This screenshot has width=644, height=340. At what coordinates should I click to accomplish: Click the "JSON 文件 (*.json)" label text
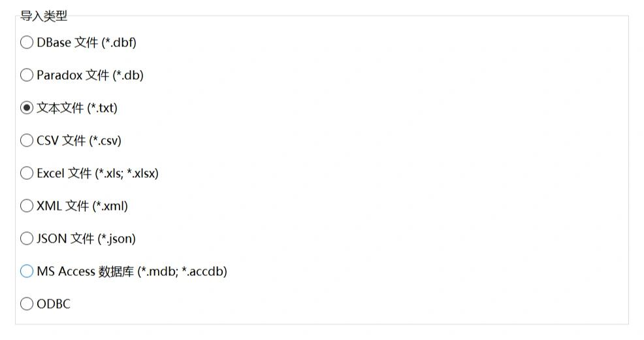click(x=86, y=239)
